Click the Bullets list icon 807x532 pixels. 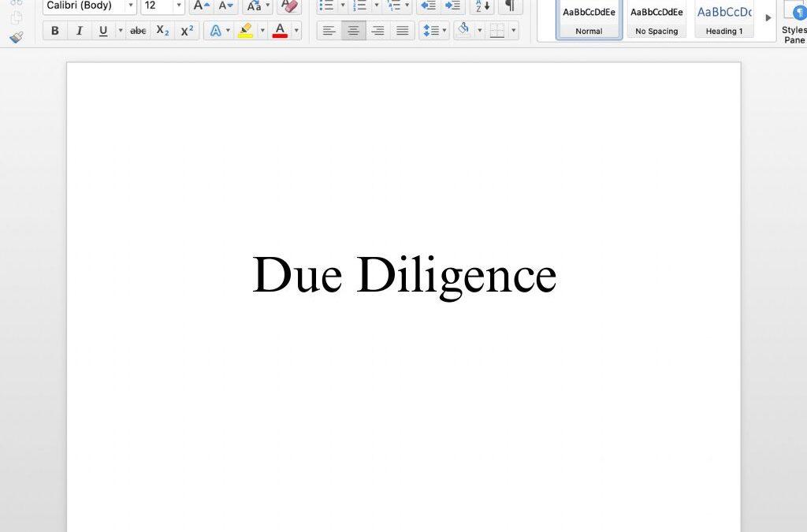327,6
